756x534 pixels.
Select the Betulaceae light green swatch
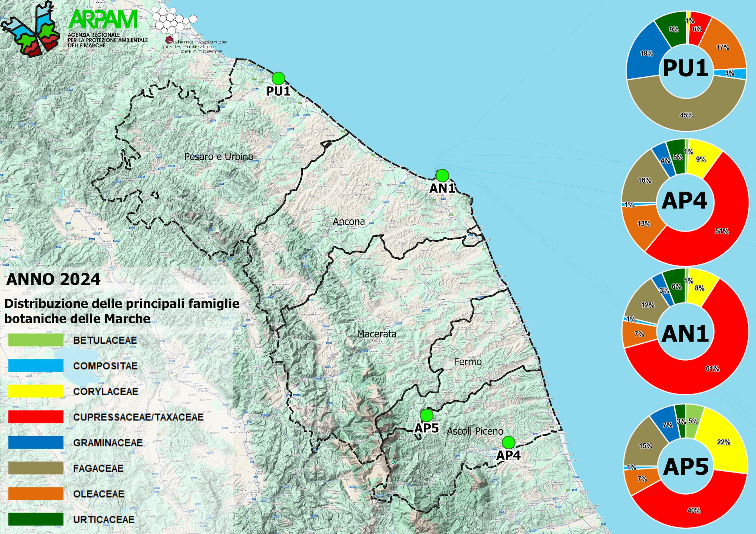[36, 340]
